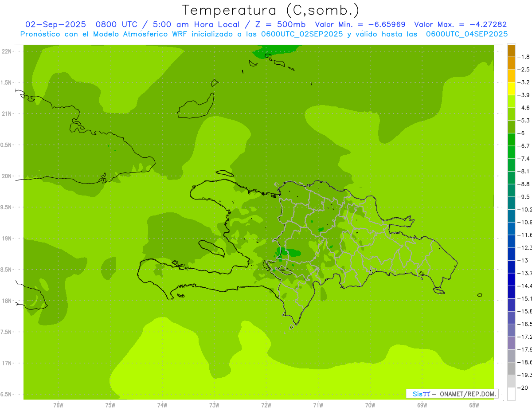Click the 76W longitude axis label
Viewport: 532px width, 411px height.
[58, 405]
